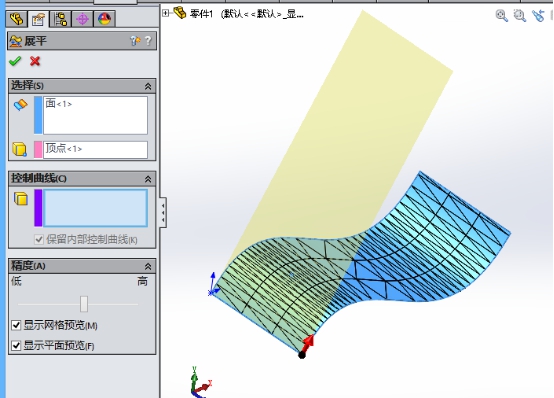Viewport: 554px width, 398px height.
Task: Click the help question mark in 展平 header
Action: pos(148,41)
